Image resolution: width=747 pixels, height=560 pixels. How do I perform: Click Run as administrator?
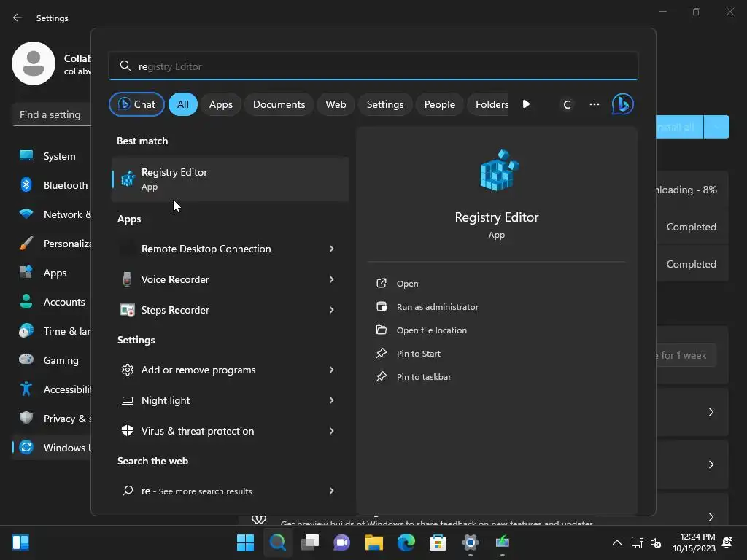[x=438, y=307]
